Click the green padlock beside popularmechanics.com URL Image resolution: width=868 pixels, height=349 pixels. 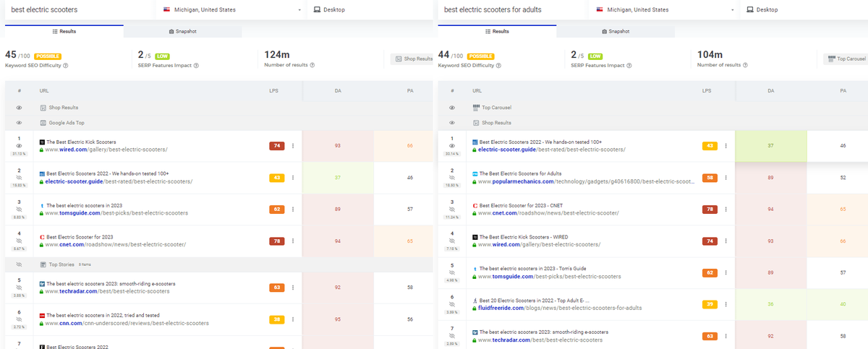coord(474,181)
